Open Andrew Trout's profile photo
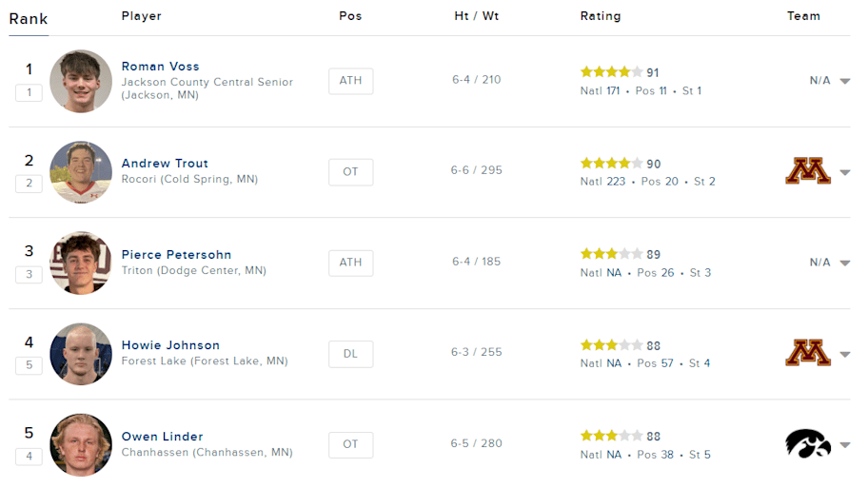Screen dimensions: 868x488 [81, 172]
